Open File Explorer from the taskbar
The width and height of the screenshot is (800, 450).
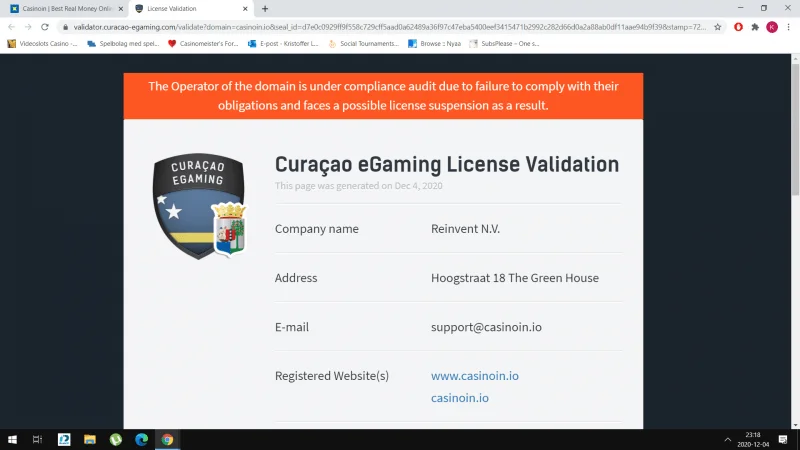[90, 439]
